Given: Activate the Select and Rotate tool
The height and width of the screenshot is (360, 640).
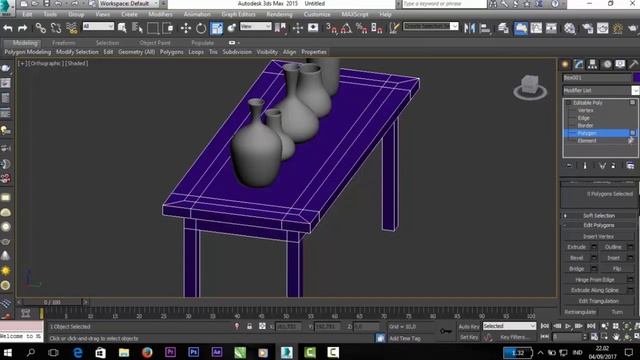Looking at the screenshot, I should [x=201, y=28].
